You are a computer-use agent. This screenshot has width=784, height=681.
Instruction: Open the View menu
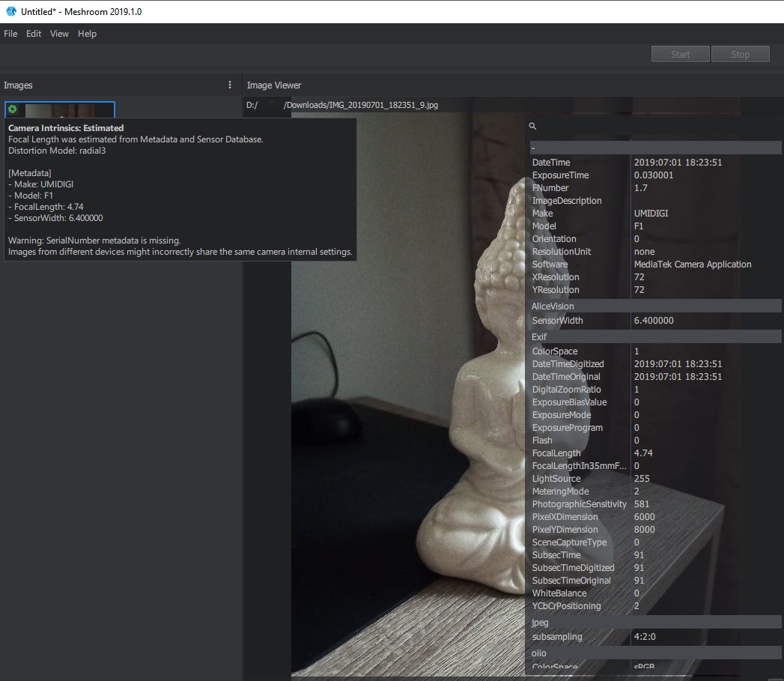click(58, 34)
